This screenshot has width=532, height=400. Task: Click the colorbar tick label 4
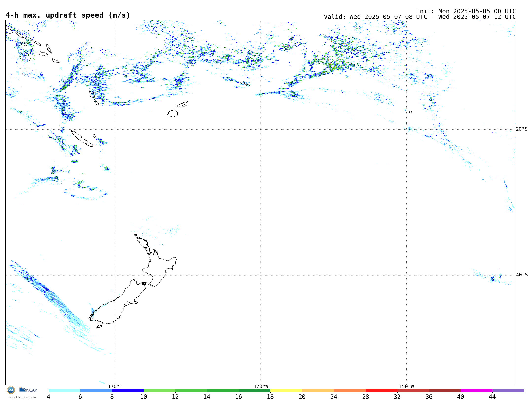[x=49, y=397]
